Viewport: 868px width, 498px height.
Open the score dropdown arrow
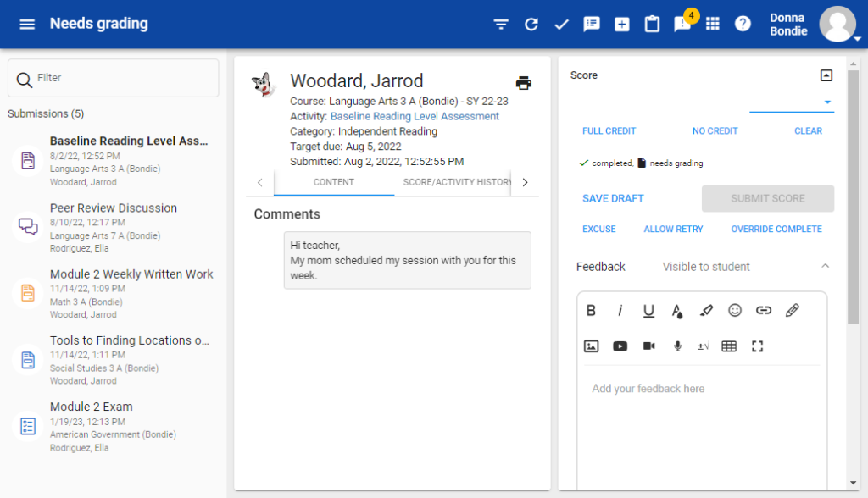(827, 102)
